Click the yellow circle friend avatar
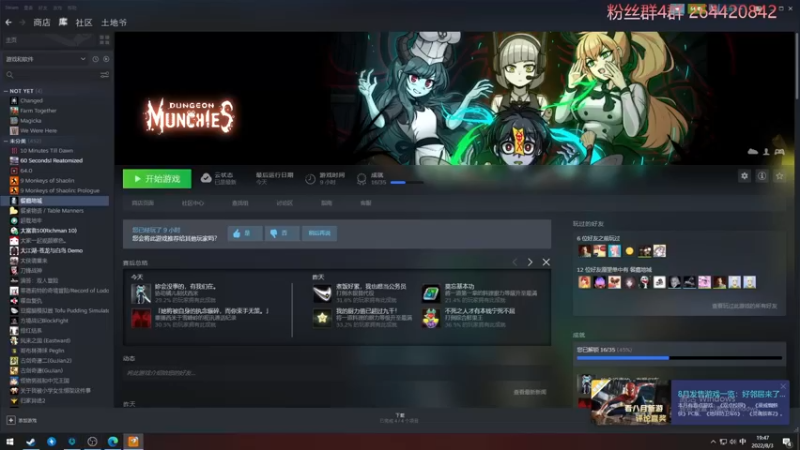800x450 pixels. (x=630, y=251)
